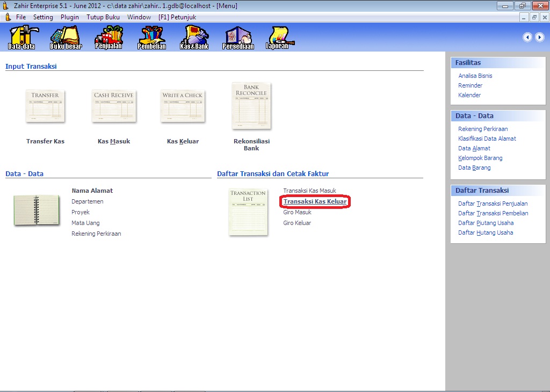
Task: Select the Pembelian toolbar icon
Action: 151,37
